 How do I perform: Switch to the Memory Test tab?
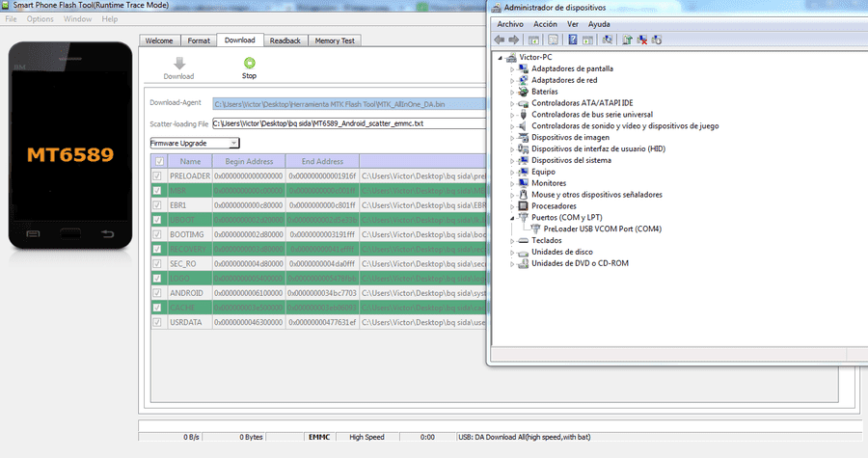tap(335, 40)
